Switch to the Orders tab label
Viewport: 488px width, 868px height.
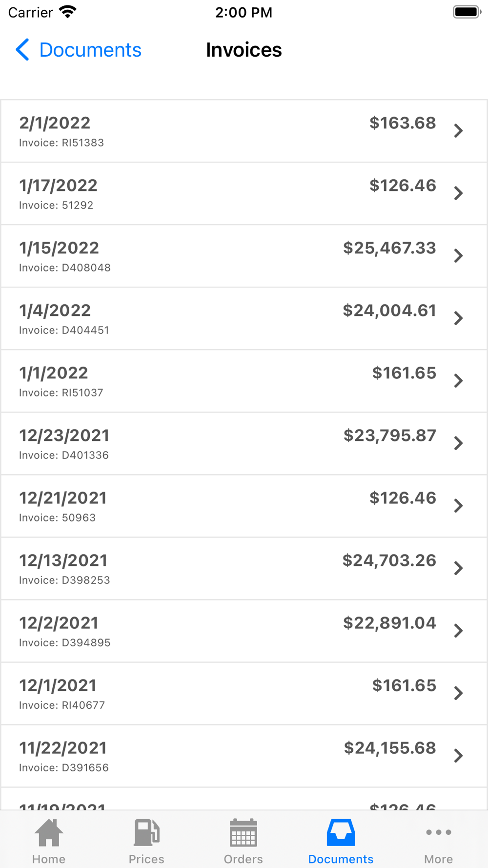point(243,859)
